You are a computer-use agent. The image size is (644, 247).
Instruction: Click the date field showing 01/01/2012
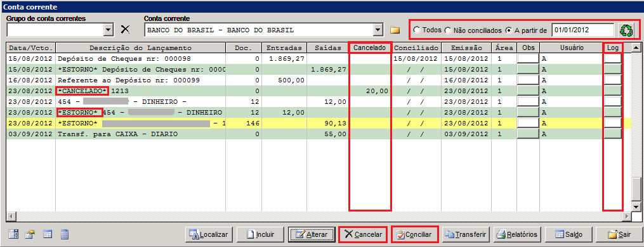(583, 30)
